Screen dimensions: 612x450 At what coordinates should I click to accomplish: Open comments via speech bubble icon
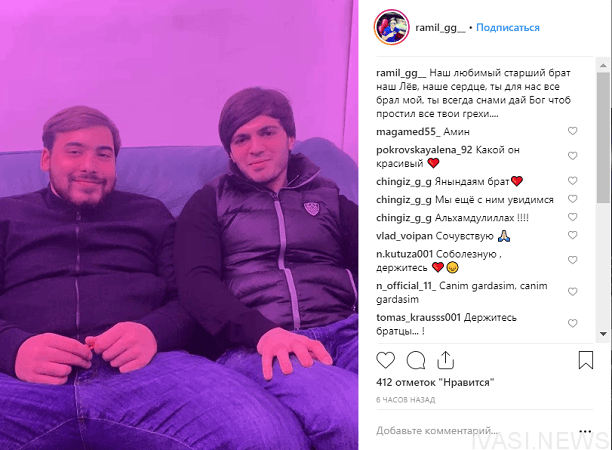tap(416, 360)
